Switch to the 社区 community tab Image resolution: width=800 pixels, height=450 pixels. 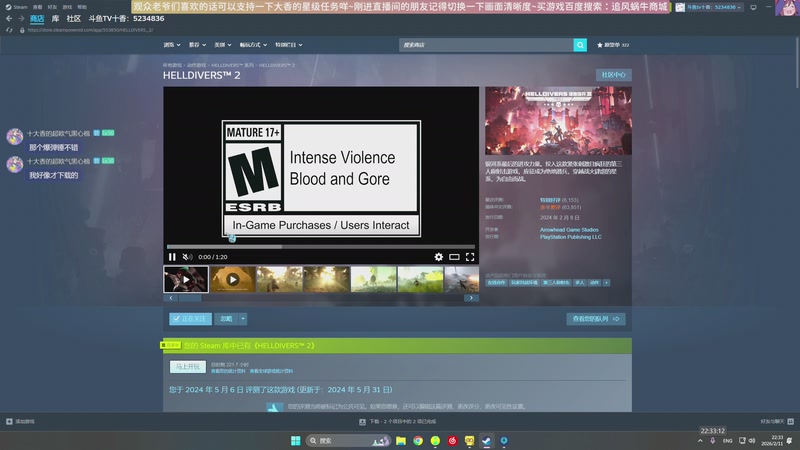[73, 18]
